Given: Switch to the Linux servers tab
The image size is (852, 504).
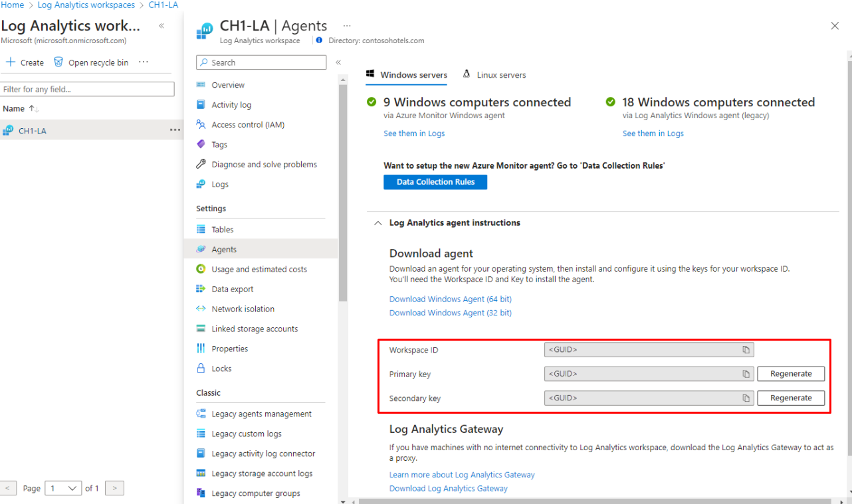Looking at the screenshot, I should coord(500,74).
